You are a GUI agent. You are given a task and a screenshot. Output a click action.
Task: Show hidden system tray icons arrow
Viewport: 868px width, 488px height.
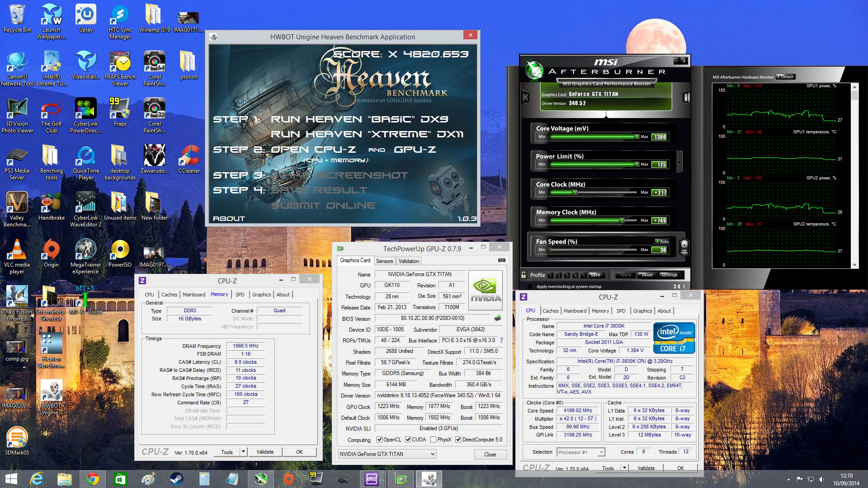[788, 479]
